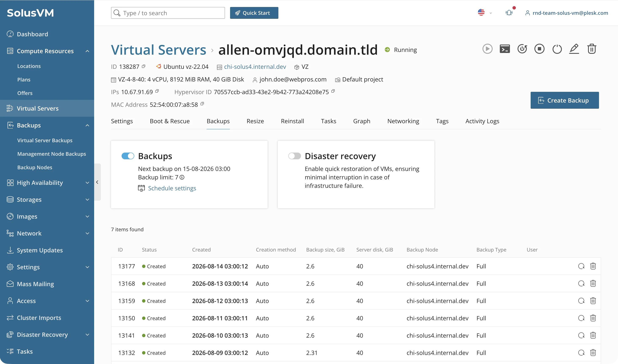Click the Create Backup button
Image resolution: width=618 pixels, height=364 pixels.
click(x=565, y=100)
